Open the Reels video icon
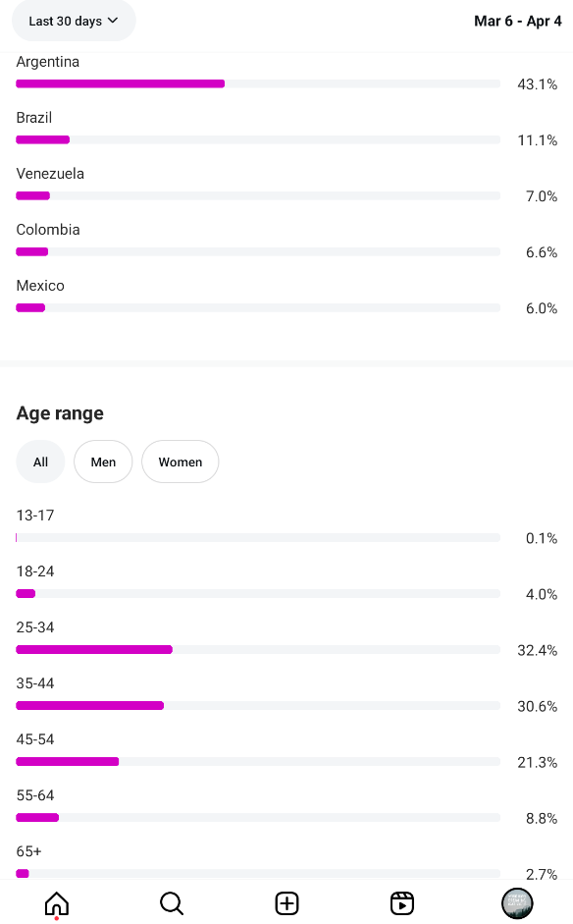This screenshot has height=924, width=573. [x=401, y=903]
